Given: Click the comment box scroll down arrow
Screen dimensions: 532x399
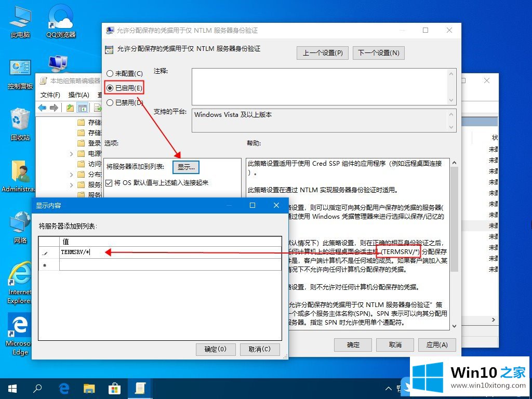Looking at the screenshot, I should click(451, 100).
